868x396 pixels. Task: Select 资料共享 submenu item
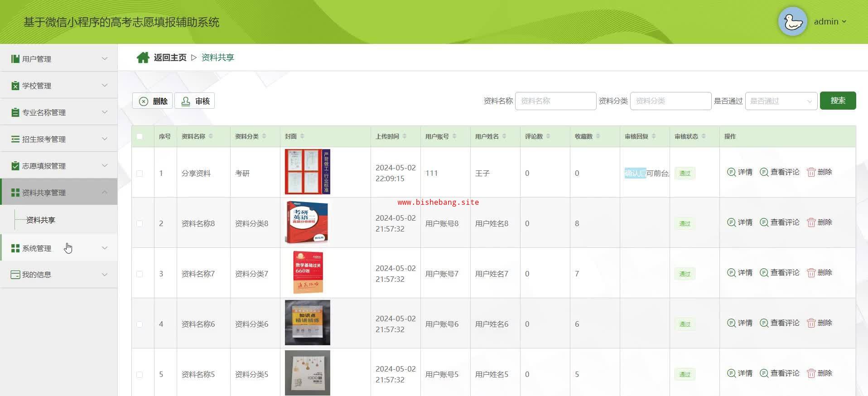(x=41, y=220)
